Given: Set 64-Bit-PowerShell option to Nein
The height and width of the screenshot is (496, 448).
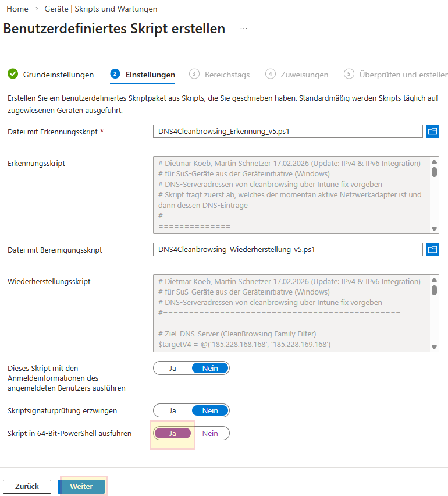Looking at the screenshot, I should (210, 433).
